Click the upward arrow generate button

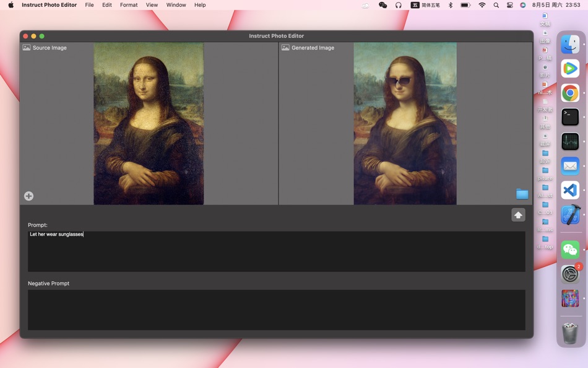tap(518, 215)
